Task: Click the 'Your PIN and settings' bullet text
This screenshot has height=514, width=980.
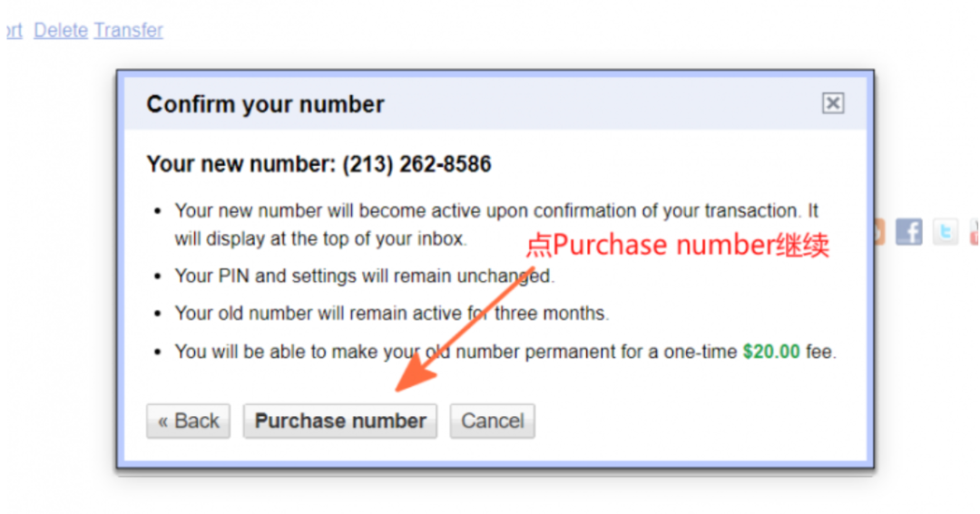Action: (x=365, y=276)
